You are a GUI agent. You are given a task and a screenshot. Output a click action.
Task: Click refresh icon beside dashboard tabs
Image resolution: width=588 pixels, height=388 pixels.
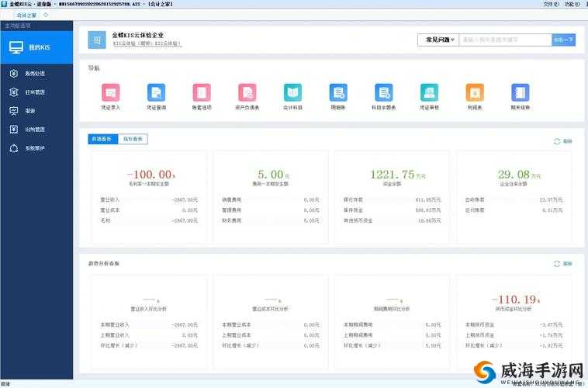click(557, 141)
